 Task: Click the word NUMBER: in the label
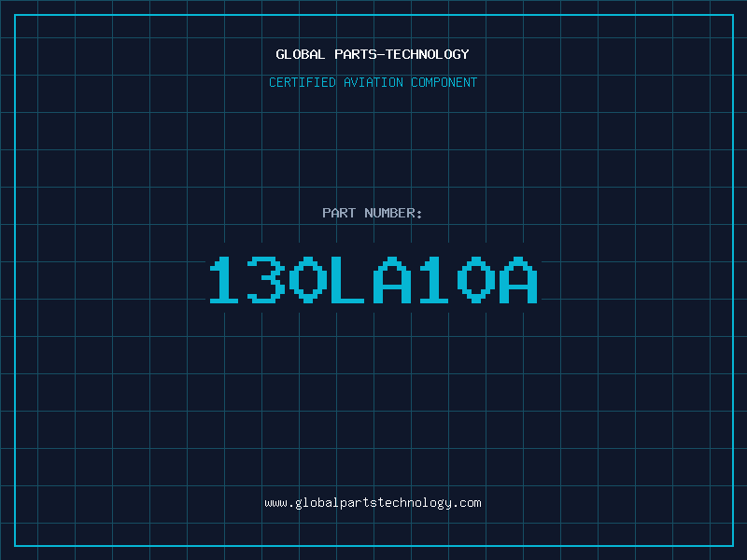393,213
